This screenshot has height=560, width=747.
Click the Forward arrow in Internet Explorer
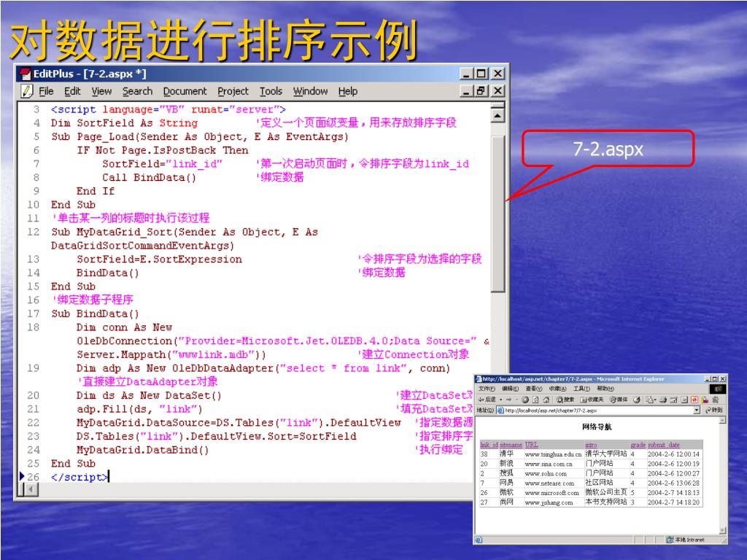(508, 400)
